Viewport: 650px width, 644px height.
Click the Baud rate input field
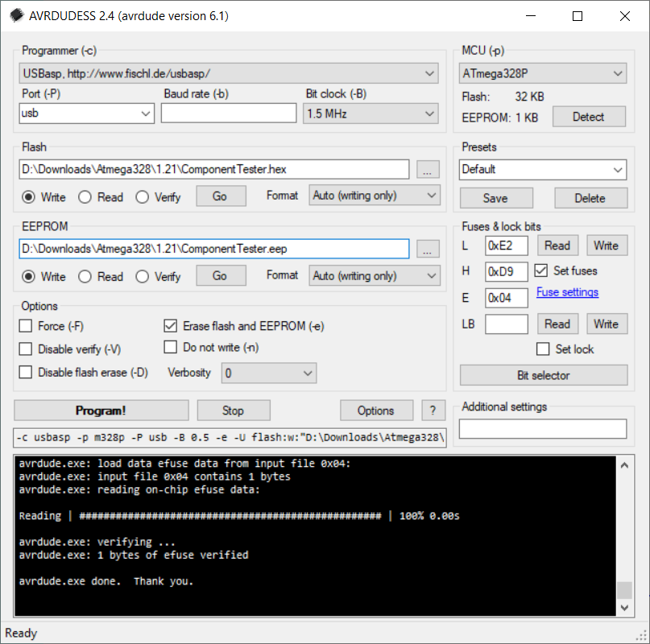tap(229, 114)
